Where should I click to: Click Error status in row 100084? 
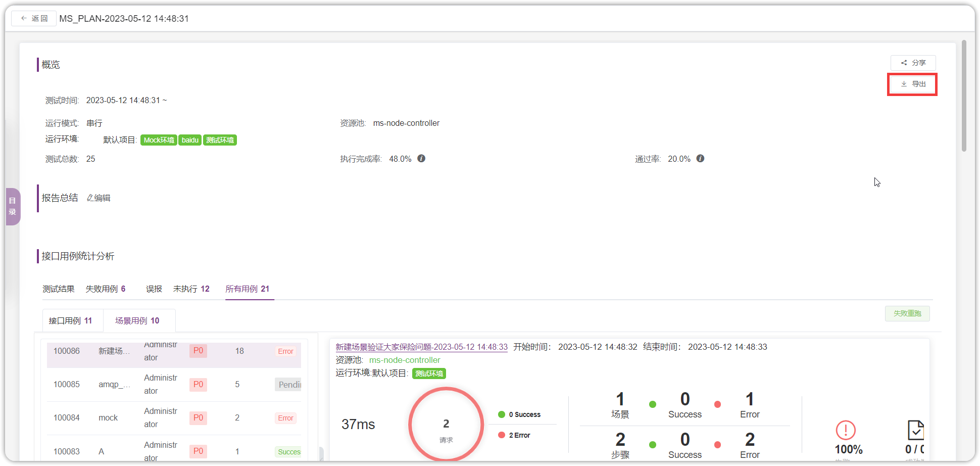[x=285, y=418]
